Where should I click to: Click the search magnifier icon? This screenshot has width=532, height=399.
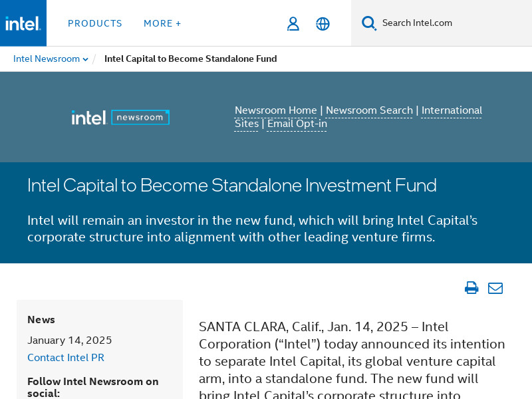pyautogui.click(x=369, y=23)
